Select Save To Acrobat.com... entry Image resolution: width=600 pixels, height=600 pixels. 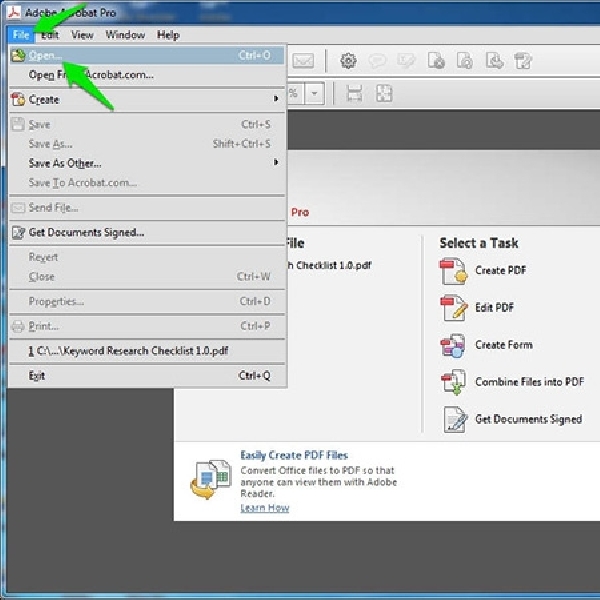coord(147,183)
